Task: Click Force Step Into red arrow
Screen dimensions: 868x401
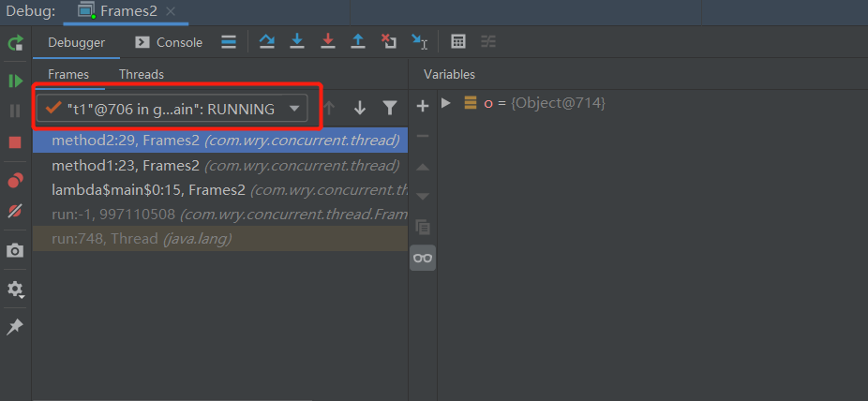Action: tap(328, 42)
